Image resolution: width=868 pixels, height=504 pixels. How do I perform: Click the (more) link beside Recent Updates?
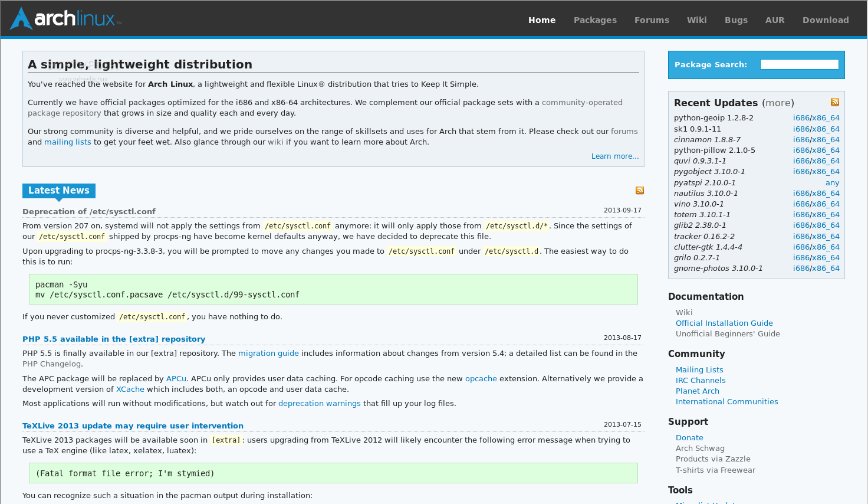778,103
